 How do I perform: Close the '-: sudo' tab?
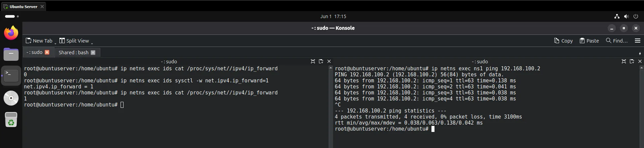point(47,52)
